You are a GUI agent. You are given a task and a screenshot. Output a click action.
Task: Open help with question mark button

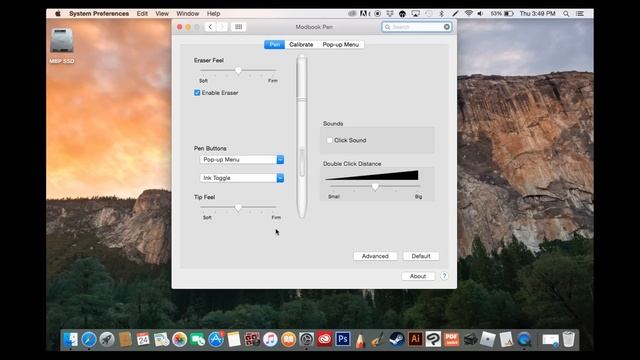tap(444, 276)
